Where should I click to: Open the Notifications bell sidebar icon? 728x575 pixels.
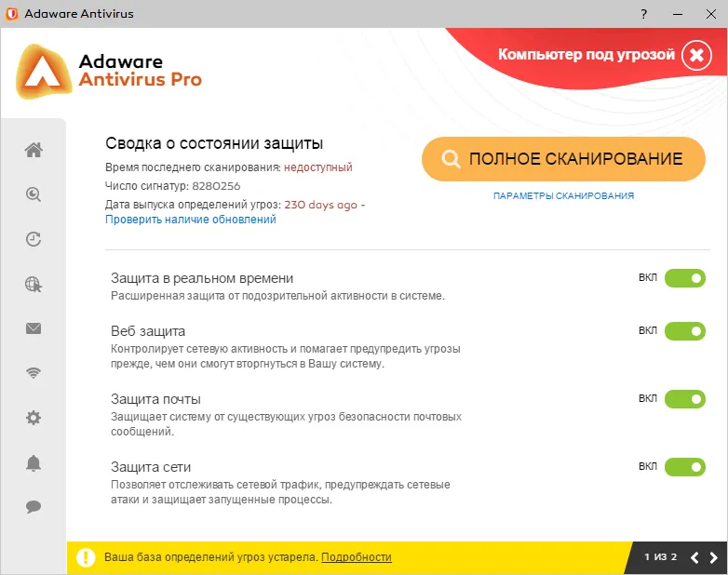[x=34, y=462]
